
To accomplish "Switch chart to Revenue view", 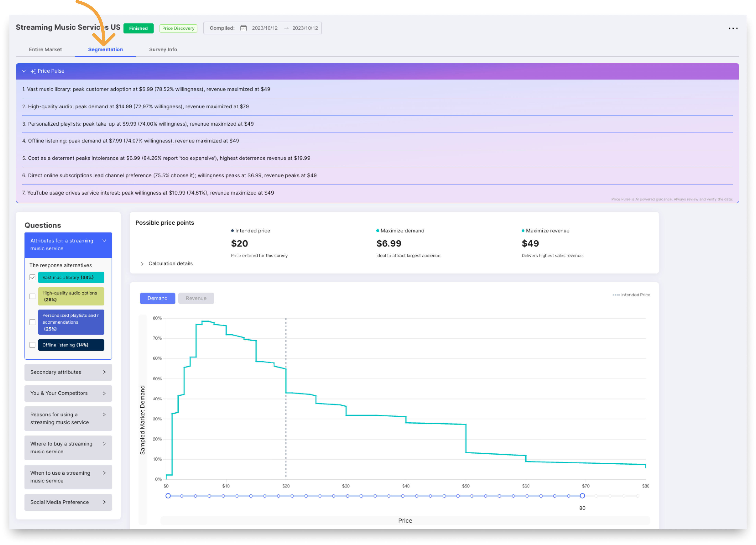I will click(196, 298).
